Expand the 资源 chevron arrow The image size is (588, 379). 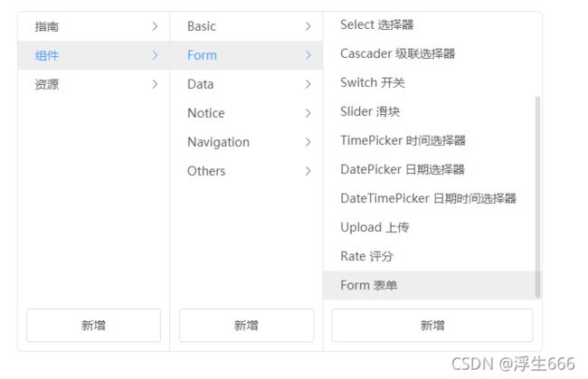coord(155,84)
